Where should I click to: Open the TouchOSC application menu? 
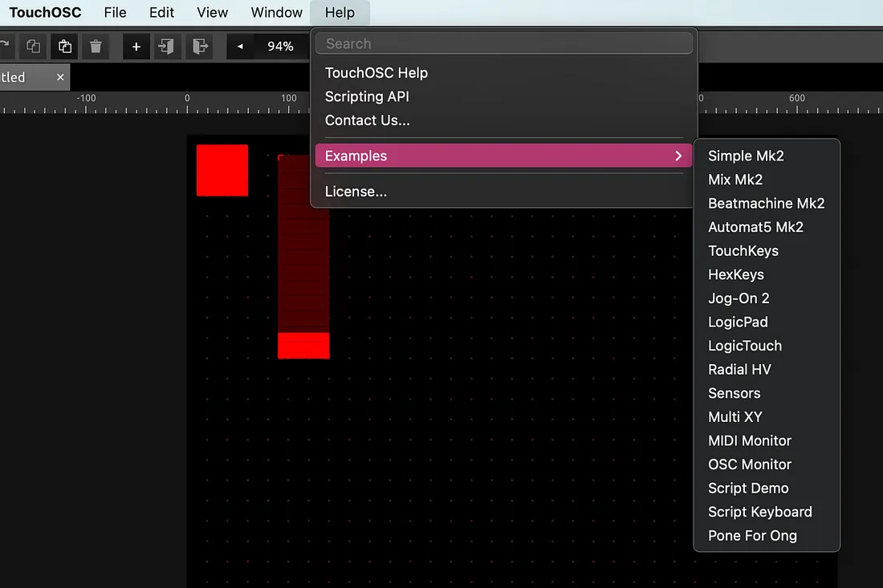(45, 12)
